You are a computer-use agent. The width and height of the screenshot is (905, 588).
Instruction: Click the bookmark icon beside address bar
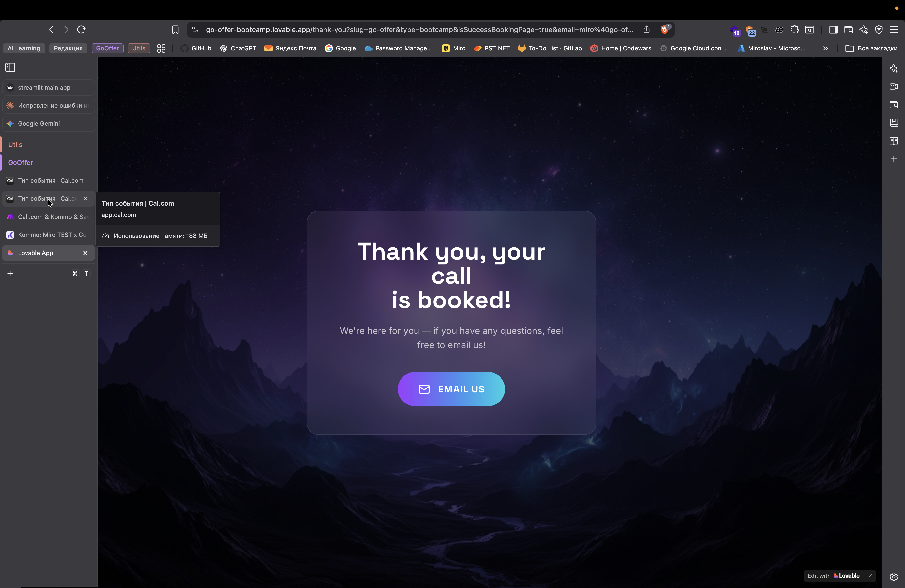point(175,30)
